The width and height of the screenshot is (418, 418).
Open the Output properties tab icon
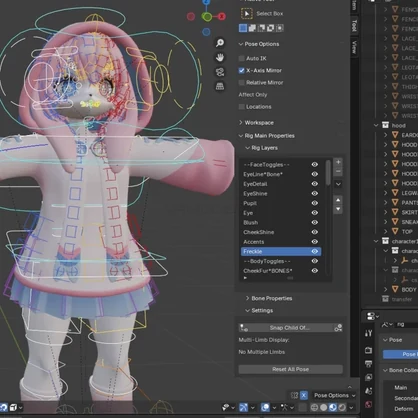368,364
